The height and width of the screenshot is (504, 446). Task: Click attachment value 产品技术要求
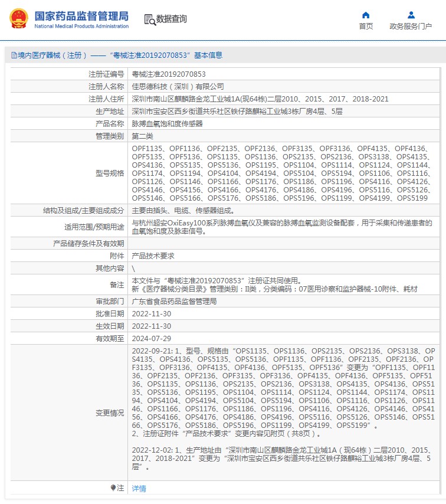pyautogui.click(x=153, y=256)
